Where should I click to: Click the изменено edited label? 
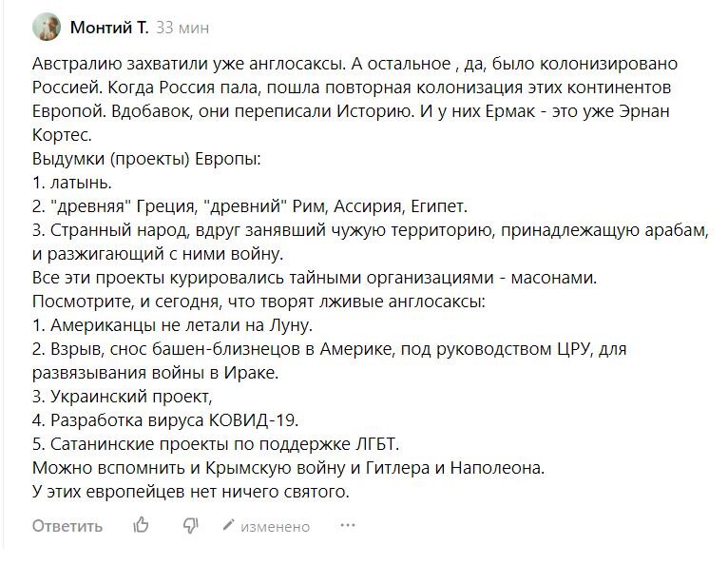click(276, 526)
